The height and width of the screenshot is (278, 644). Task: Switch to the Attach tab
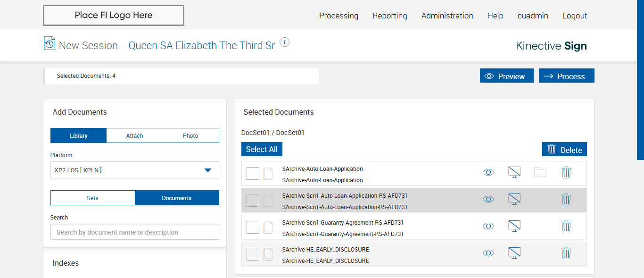pyautogui.click(x=134, y=136)
